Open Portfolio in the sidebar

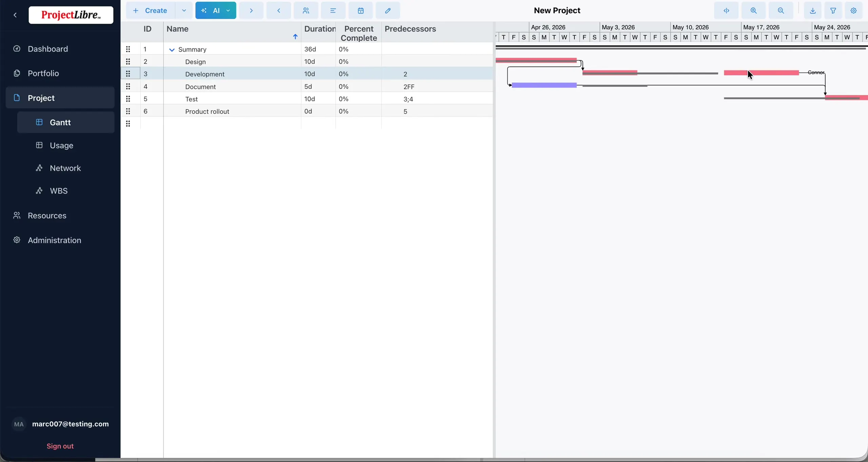click(x=60, y=73)
